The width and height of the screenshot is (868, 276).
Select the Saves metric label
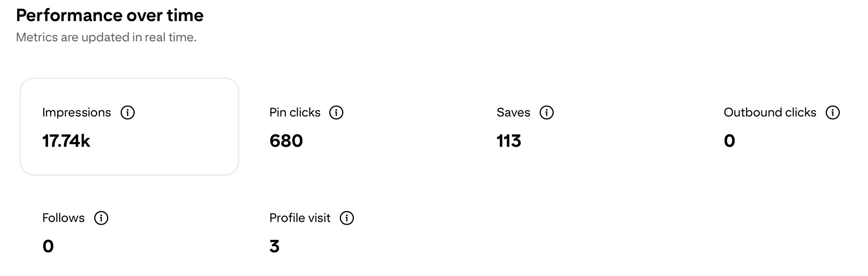(513, 113)
